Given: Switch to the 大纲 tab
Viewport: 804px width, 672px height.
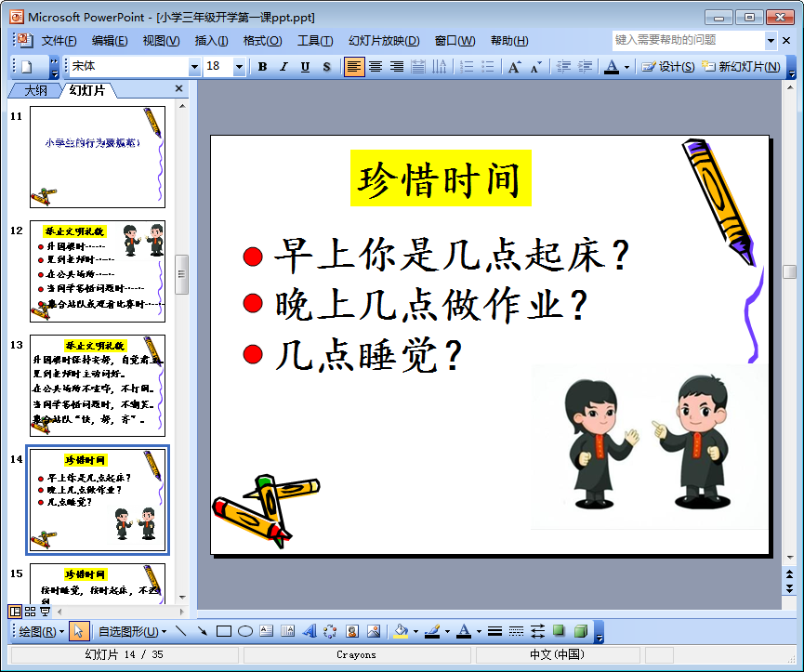Looking at the screenshot, I should [35, 91].
